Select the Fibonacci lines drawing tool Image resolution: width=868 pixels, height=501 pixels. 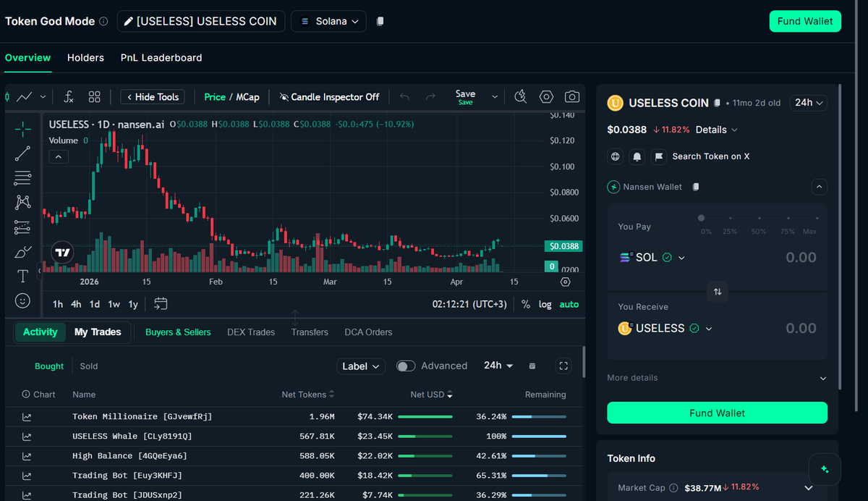point(22,177)
